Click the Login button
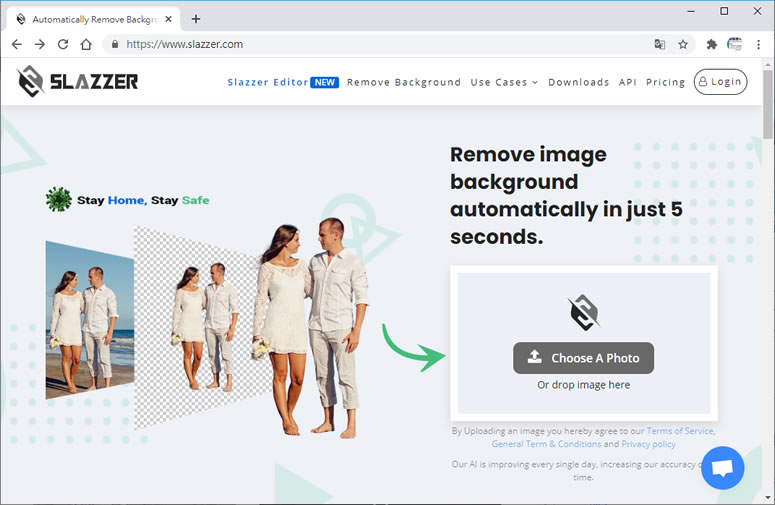 point(720,82)
